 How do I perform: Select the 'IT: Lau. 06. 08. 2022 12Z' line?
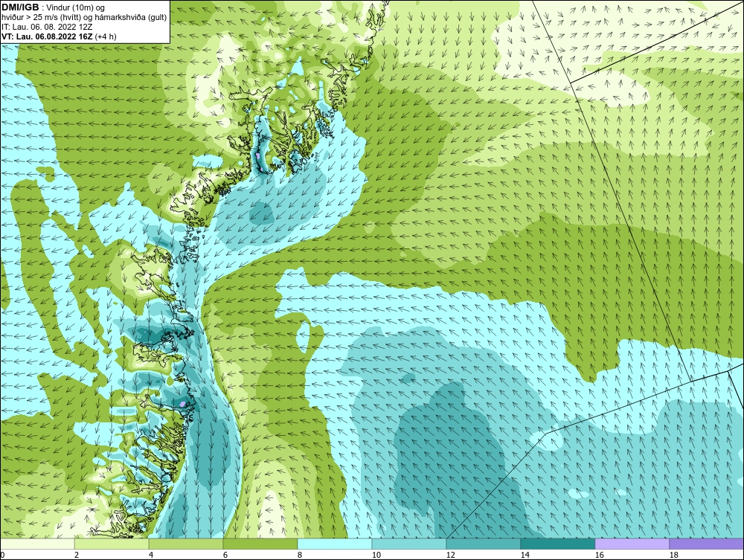[x=47, y=27]
